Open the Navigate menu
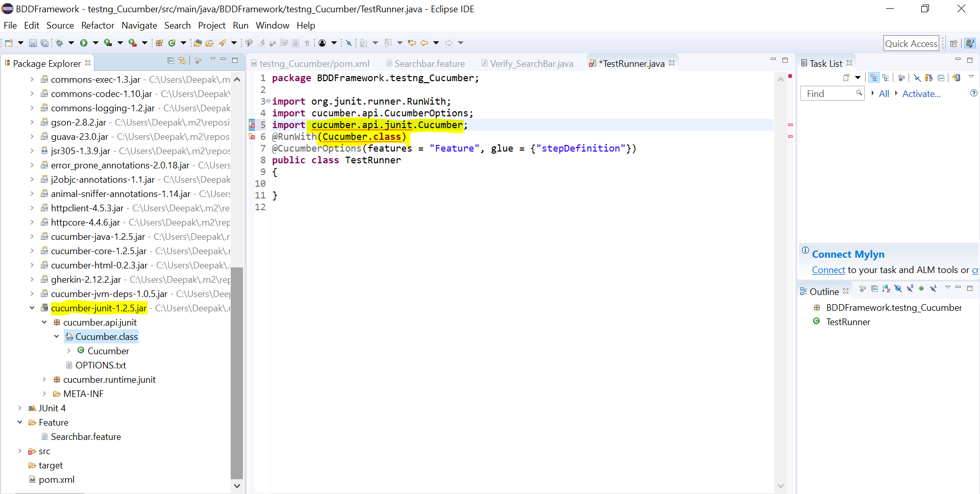980x494 pixels. [x=139, y=25]
